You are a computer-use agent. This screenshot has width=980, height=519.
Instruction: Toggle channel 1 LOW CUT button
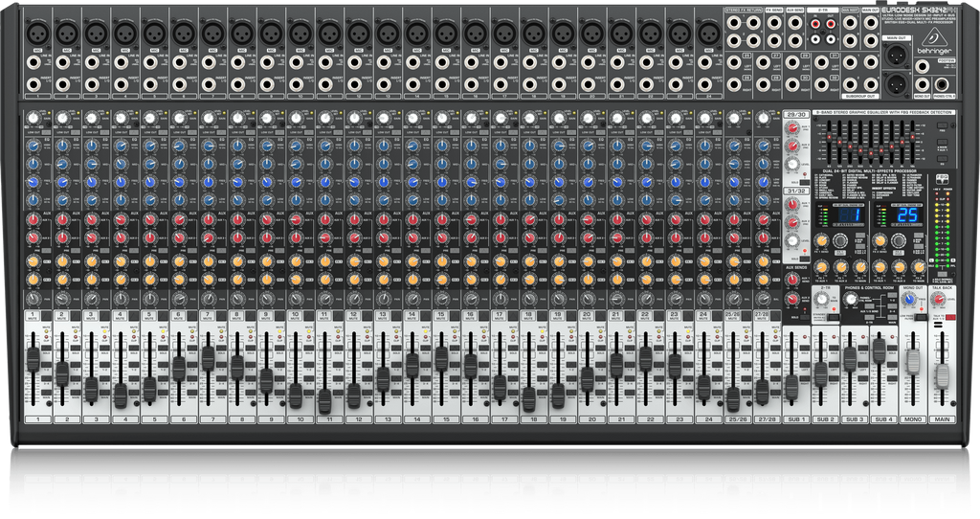[44, 132]
